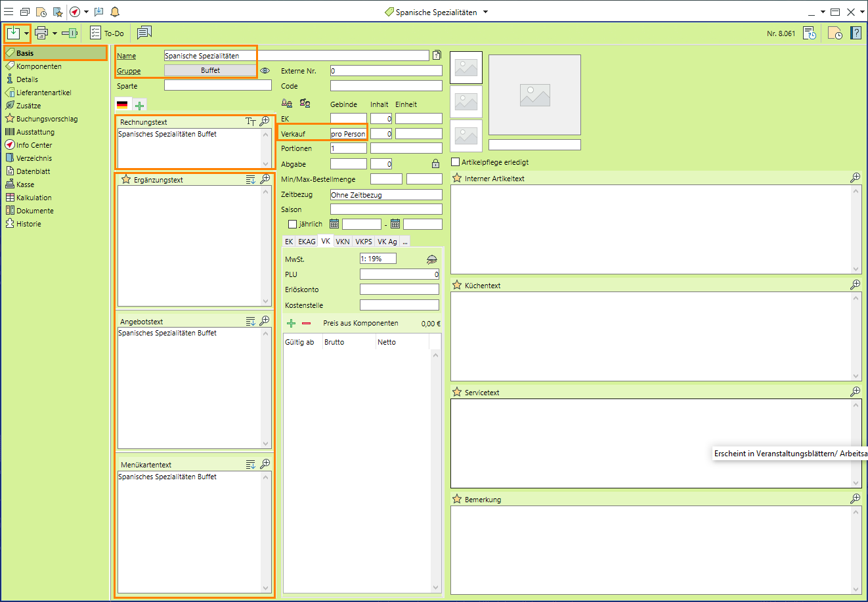Click the lock icon next to Abgabe
This screenshot has height=602, width=868.
pyautogui.click(x=435, y=164)
